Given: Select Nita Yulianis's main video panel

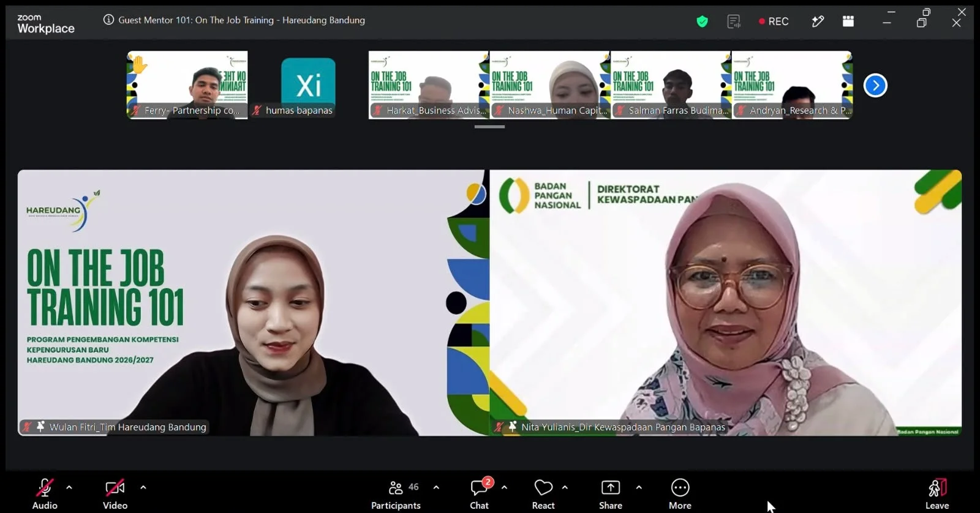Looking at the screenshot, I should click(x=726, y=302).
